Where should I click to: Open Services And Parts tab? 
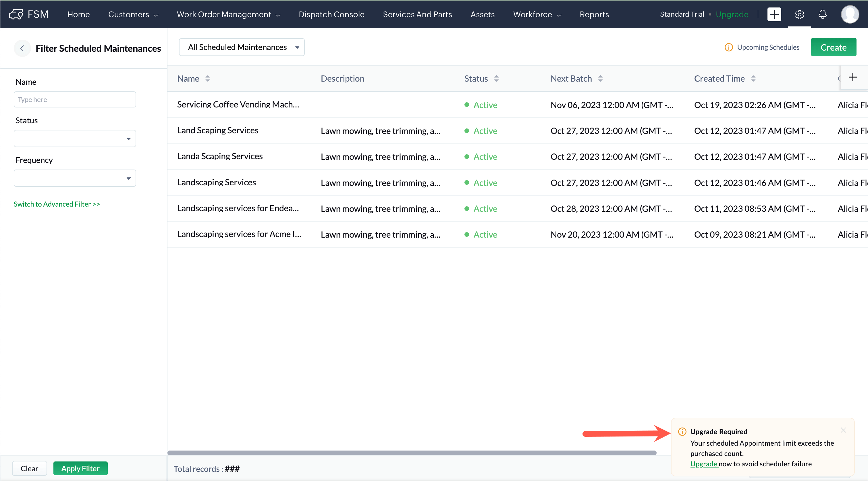(x=417, y=14)
